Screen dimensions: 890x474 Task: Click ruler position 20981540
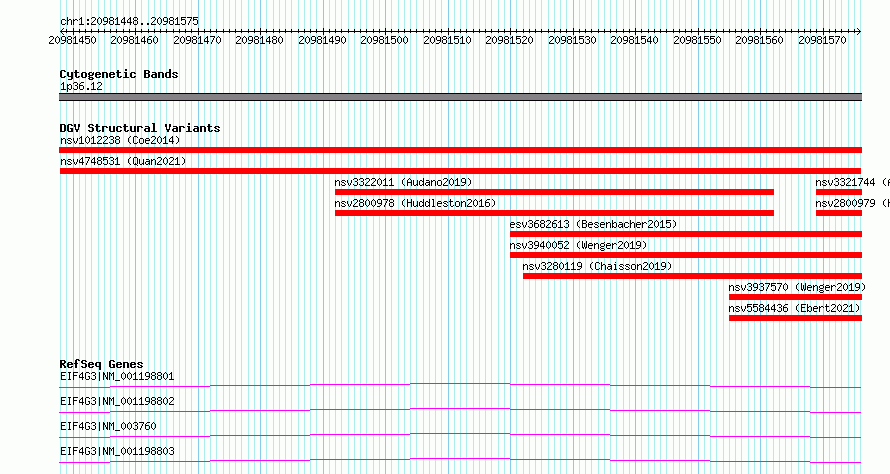pyautogui.click(x=635, y=40)
